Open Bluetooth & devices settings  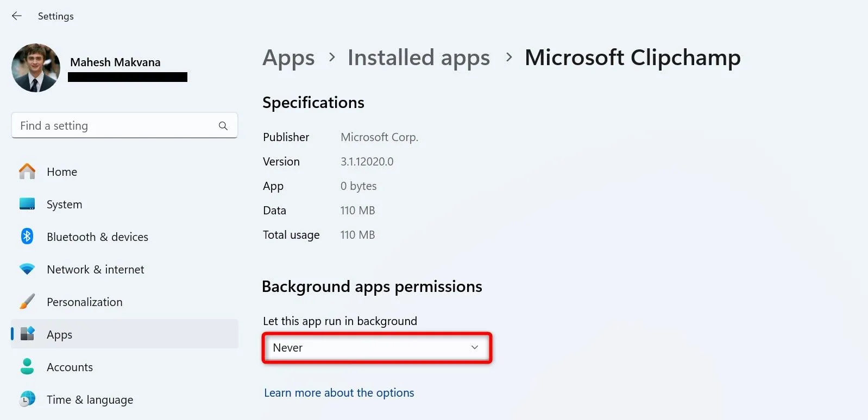pyautogui.click(x=97, y=237)
